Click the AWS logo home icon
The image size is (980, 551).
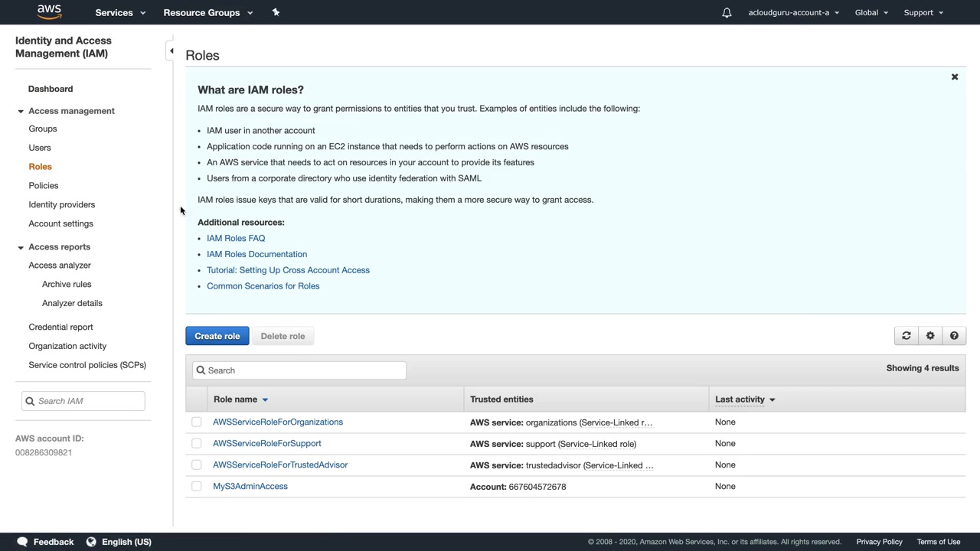tap(49, 11)
